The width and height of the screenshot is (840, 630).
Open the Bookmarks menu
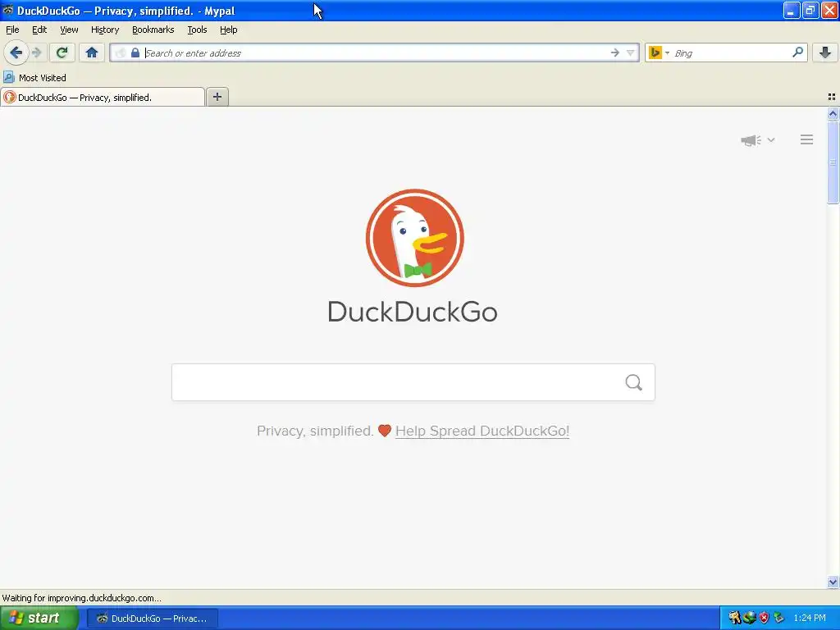coord(153,30)
